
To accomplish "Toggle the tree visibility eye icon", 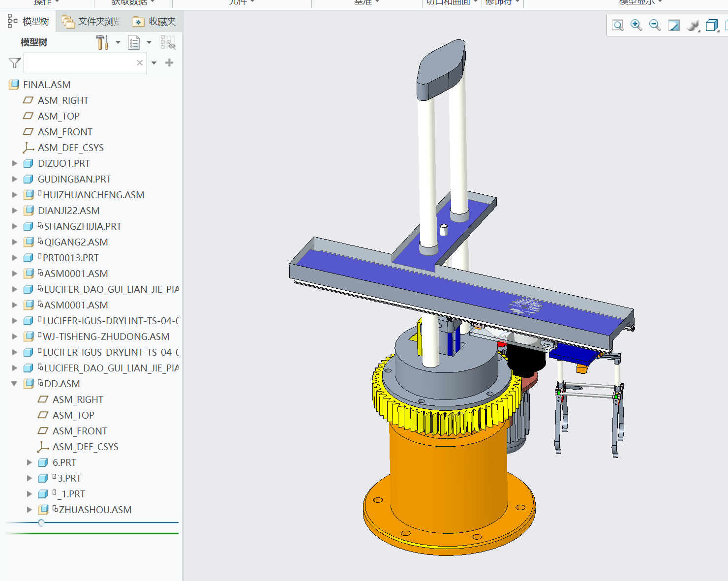I will point(168,43).
